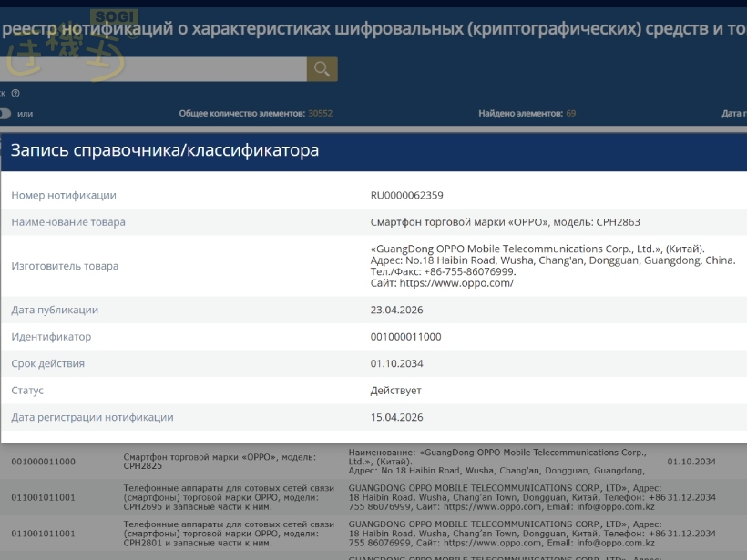This screenshot has height=560, width=747.
Task: Click the 'Дата регистрации нотификации' label
Action: [92, 417]
